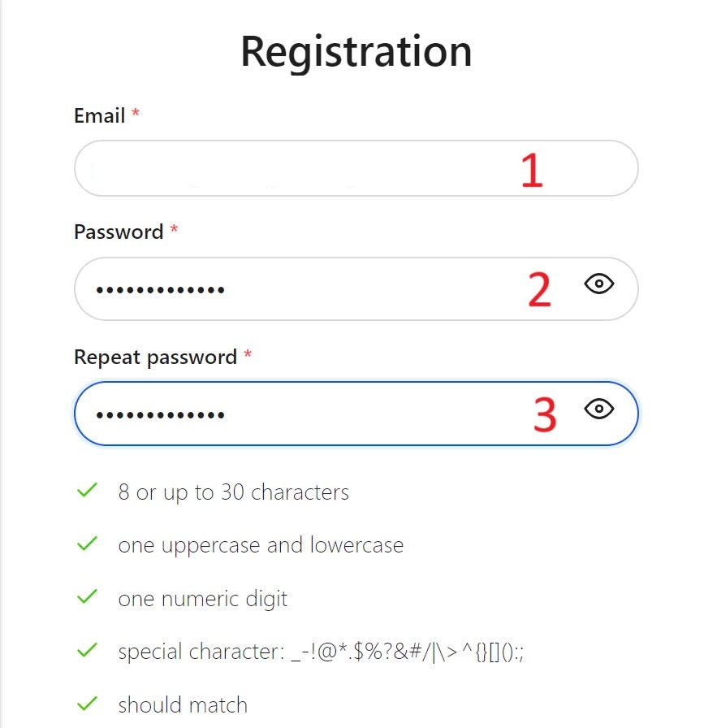The image size is (704, 728).
Task: Click the Registration heading
Action: pyautogui.click(x=356, y=51)
